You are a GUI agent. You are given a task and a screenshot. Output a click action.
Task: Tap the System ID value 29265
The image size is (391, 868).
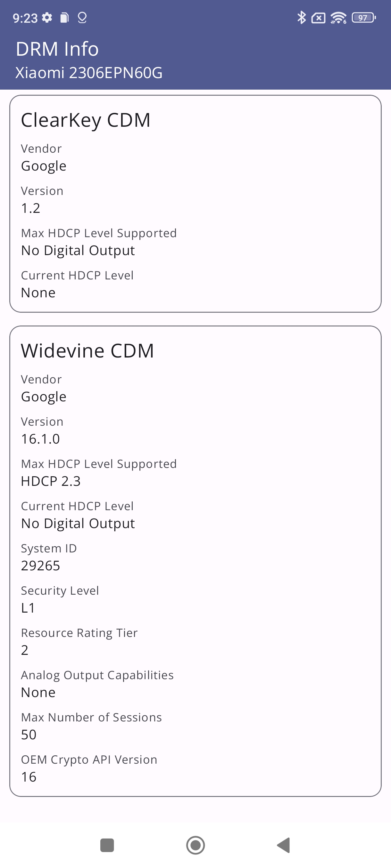point(40,566)
